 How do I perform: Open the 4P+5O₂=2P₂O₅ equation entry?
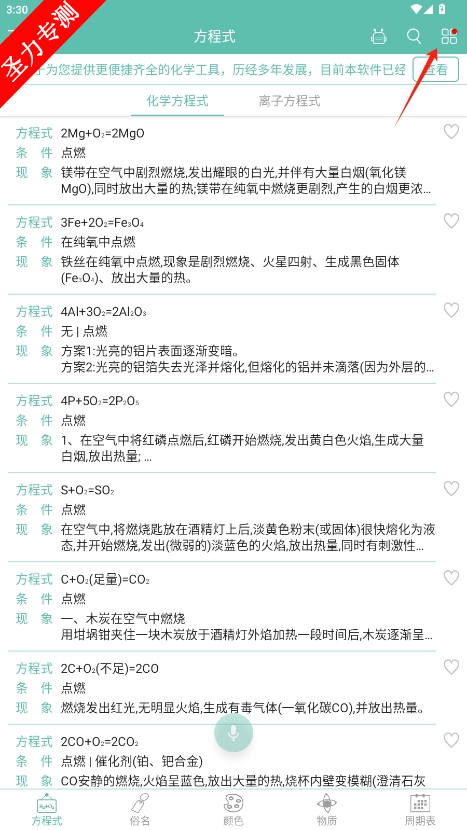coord(222,428)
